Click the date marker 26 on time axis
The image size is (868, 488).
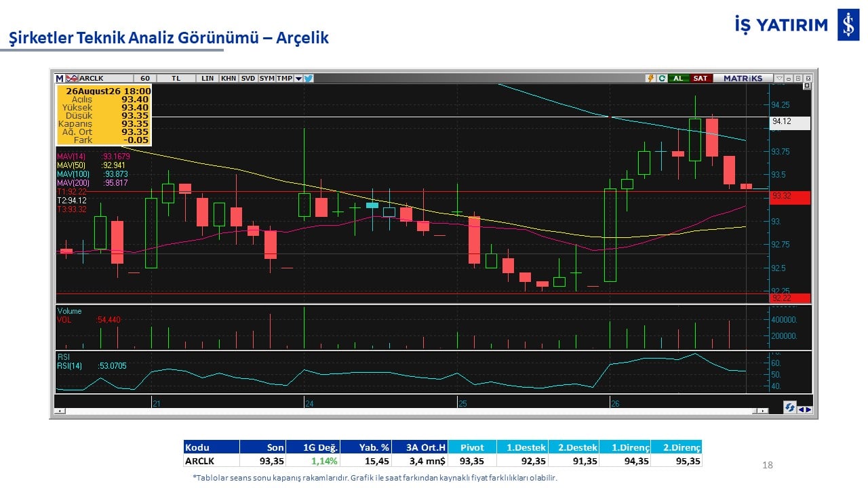tap(615, 404)
